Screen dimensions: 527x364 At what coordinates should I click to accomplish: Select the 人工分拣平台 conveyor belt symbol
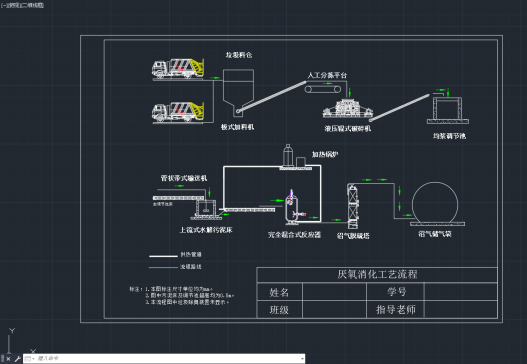click(x=323, y=89)
